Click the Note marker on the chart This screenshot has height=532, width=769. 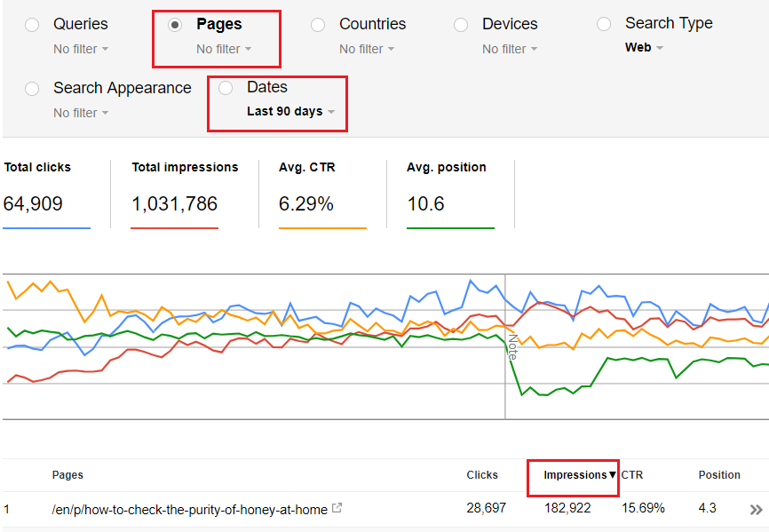[511, 346]
